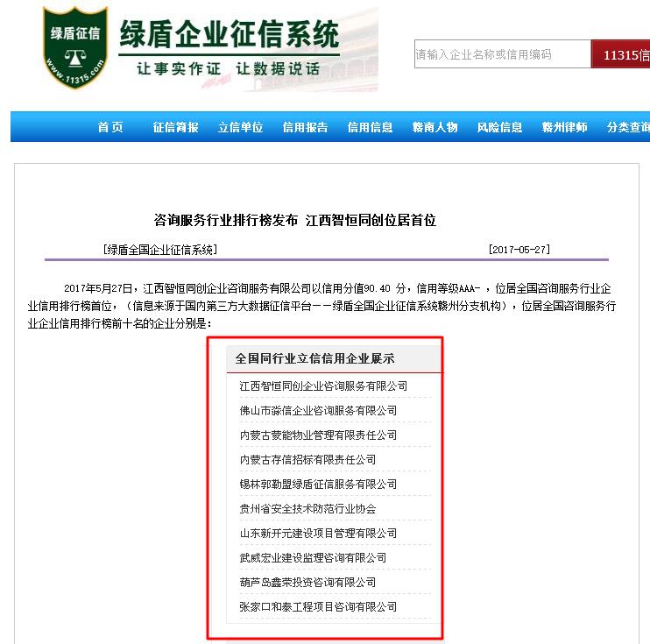Click the slogan 让事实作证 让数据说话
Screen dimensions: 650x644
229,68
